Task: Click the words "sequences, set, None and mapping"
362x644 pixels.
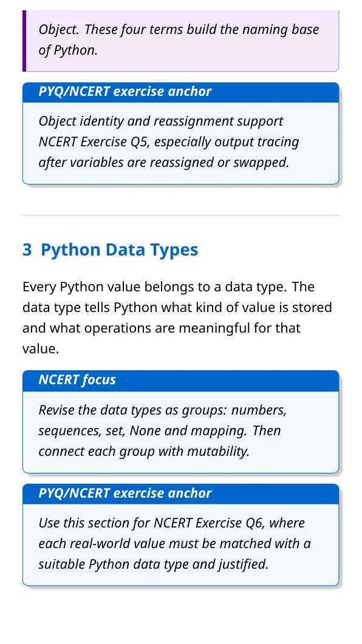Action: 143,431
